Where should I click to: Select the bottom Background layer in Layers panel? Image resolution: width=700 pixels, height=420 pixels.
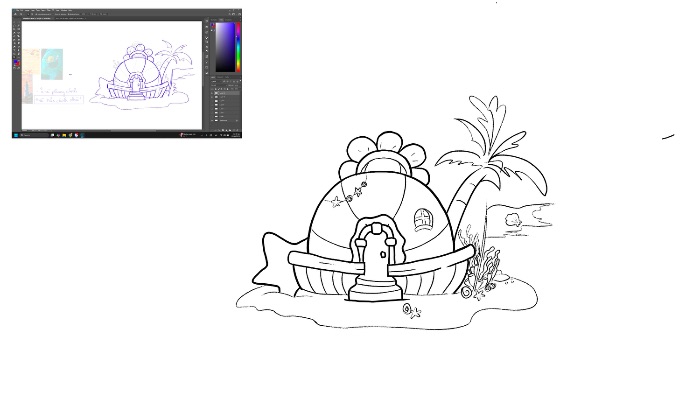(225, 121)
